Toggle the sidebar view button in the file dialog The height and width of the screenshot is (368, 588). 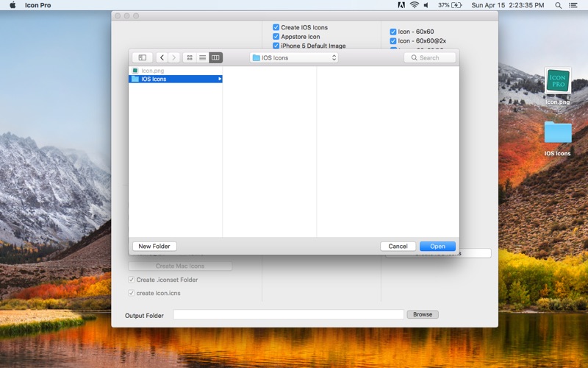click(142, 57)
